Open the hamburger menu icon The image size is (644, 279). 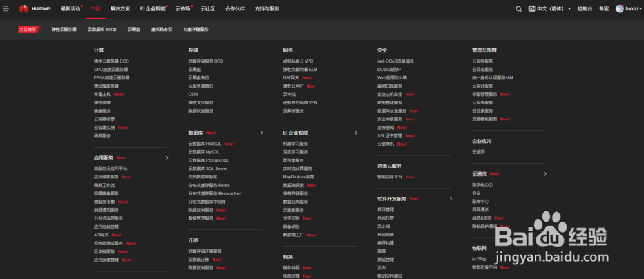pos(5,8)
